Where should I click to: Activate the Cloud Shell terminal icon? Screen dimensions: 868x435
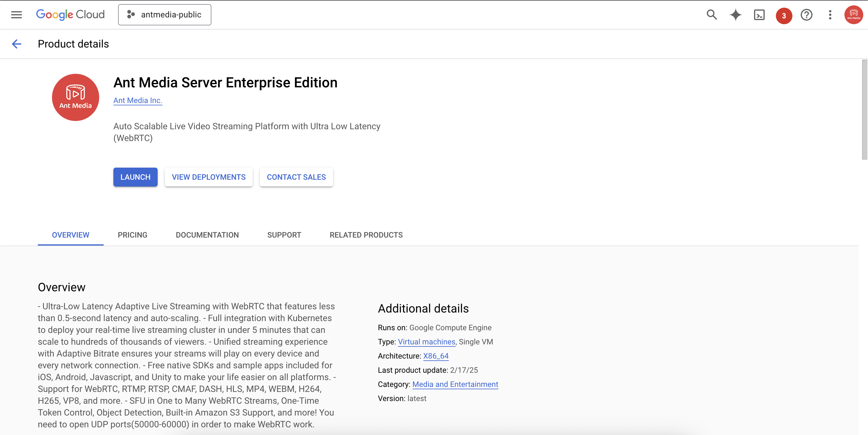pyautogui.click(x=759, y=15)
